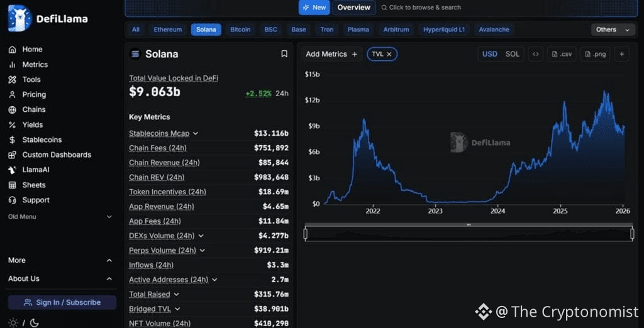This screenshot has height=328, width=644.
Task: Expand the Stablecoins Mcap row
Action: (196, 133)
